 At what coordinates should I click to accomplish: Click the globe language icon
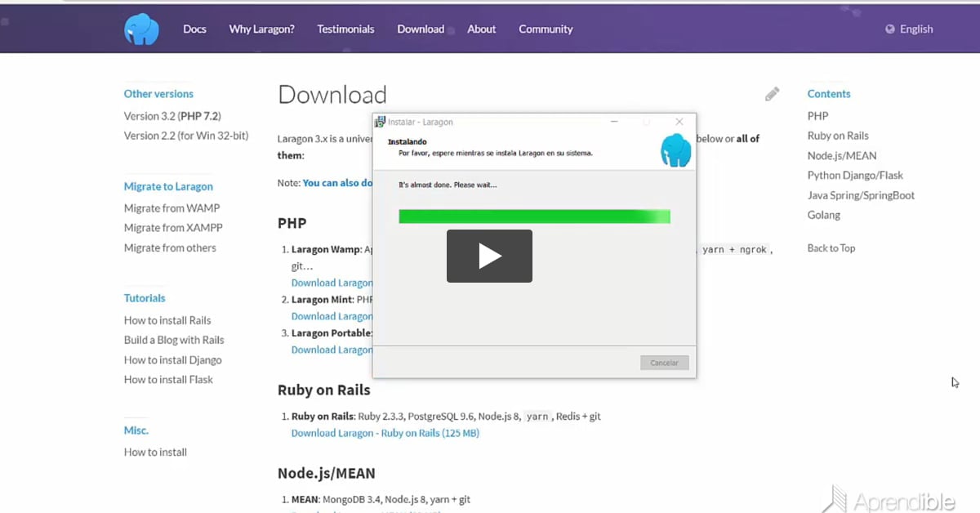[x=890, y=29]
